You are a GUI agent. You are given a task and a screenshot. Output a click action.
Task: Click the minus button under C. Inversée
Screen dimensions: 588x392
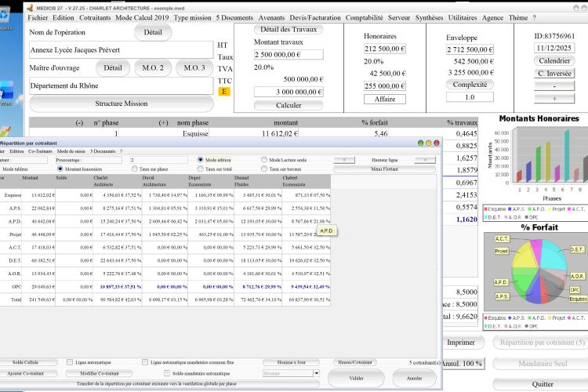point(554,86)
